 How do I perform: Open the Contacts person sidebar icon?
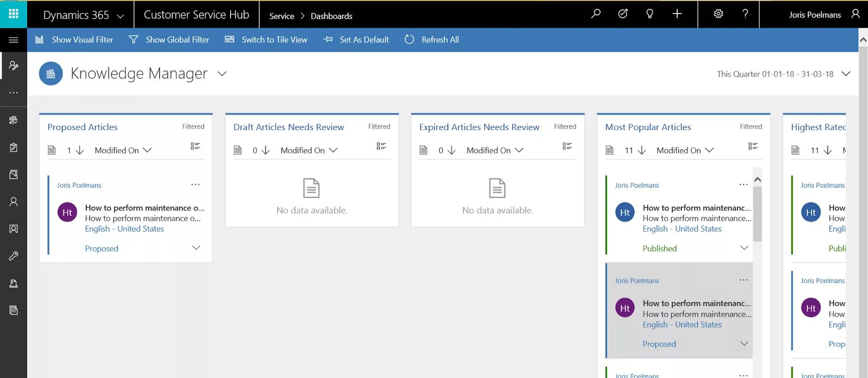14,202
